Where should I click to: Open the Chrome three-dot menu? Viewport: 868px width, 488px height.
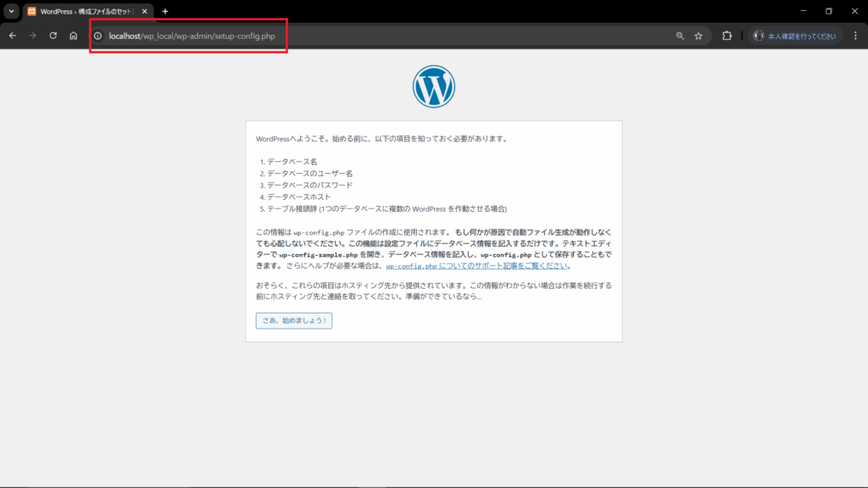point(855,36)
